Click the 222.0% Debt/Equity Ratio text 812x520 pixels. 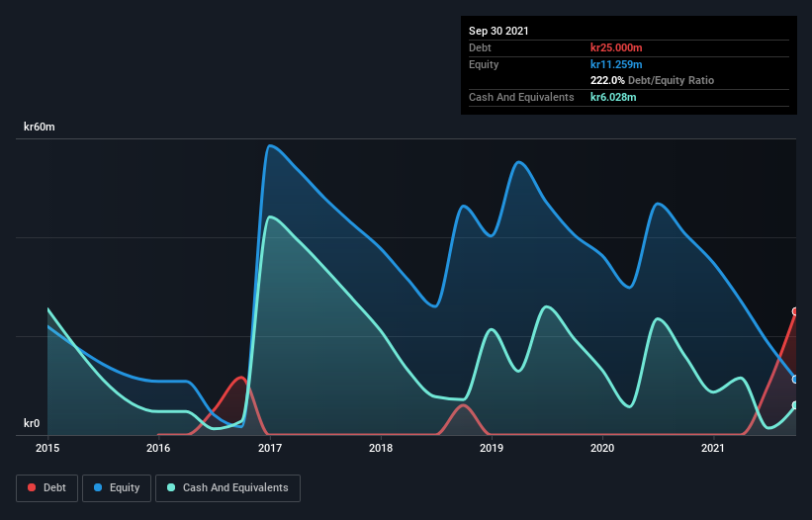pos(652,80)
